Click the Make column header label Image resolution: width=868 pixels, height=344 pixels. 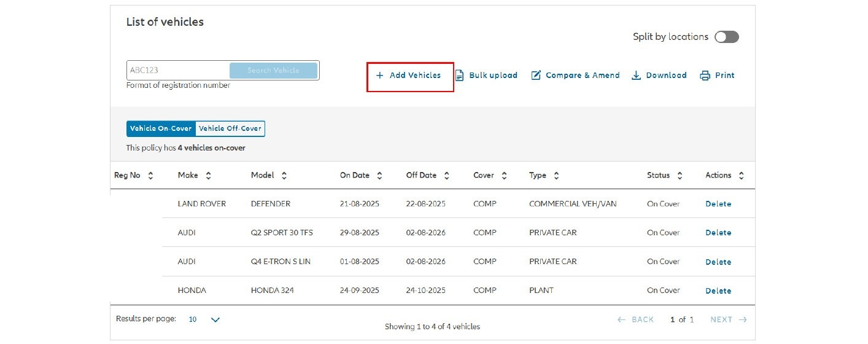pyautogui.click(x=188, y=176)
